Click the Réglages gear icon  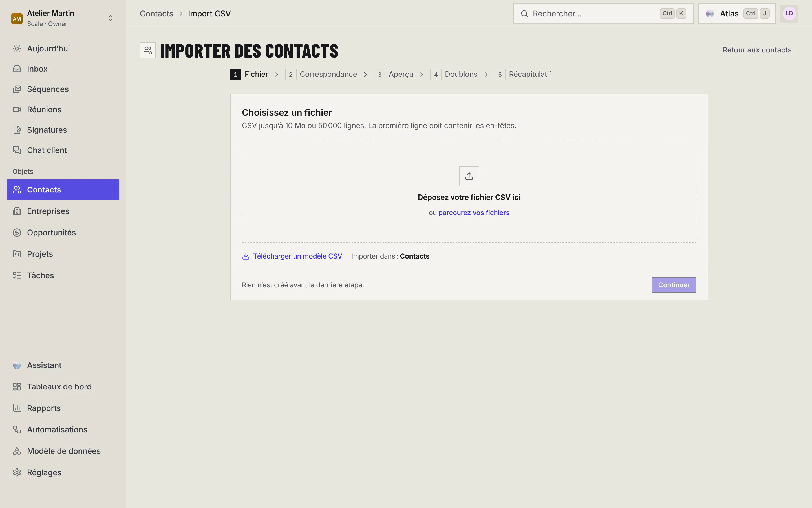pyautogui.click(x=17, y=473)
